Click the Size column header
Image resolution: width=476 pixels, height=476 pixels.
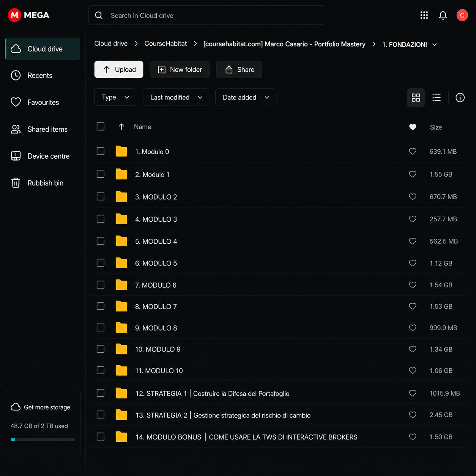(436, 127)
